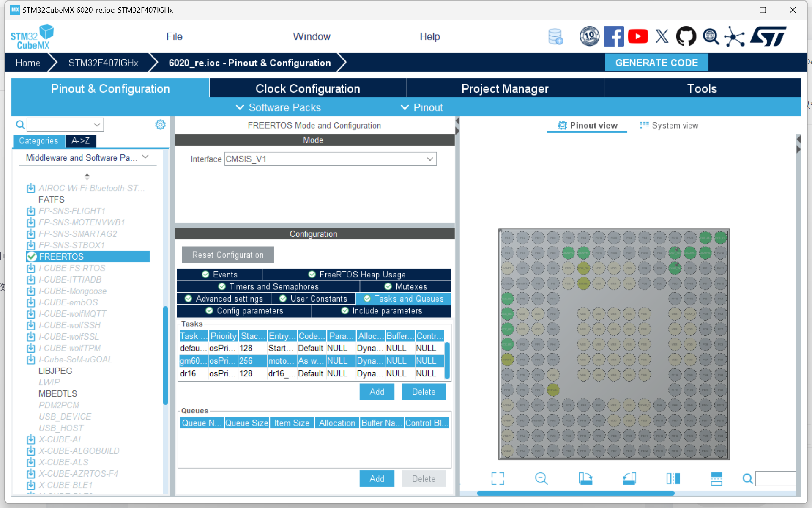The height and width of the screenshot is (508, 812).
Task: Click the pinout horizontal scrollbar
Action: coord(575,493)
